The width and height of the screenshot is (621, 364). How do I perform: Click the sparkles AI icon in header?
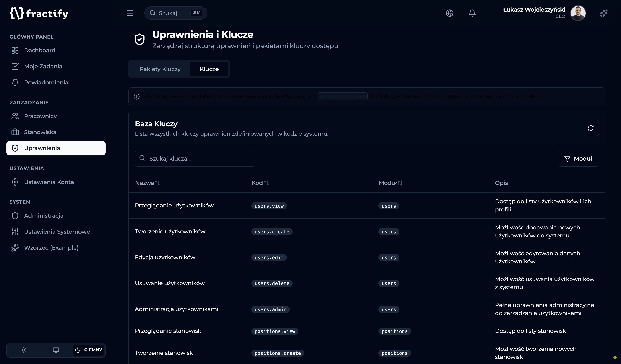click(603, 13)
